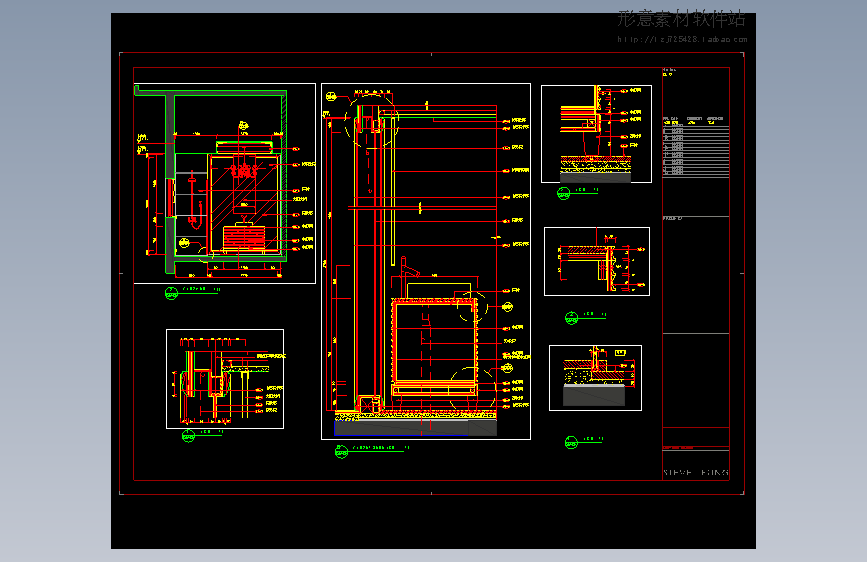
Task: Click the grey floor slab hatch in the central section
Action: coord(415,428)
